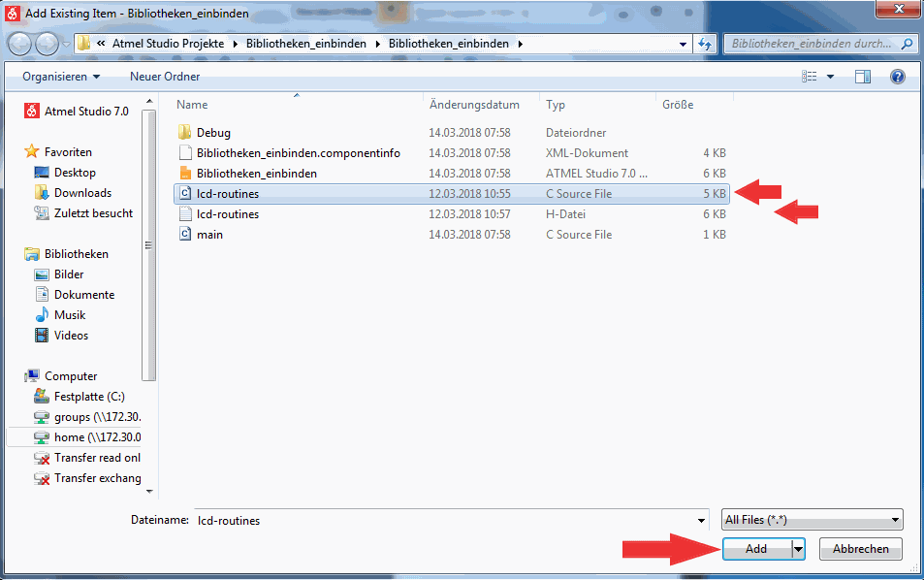Screen dimensions: 924x580
Task: Open the Add button split arrow
Action: 798,549
